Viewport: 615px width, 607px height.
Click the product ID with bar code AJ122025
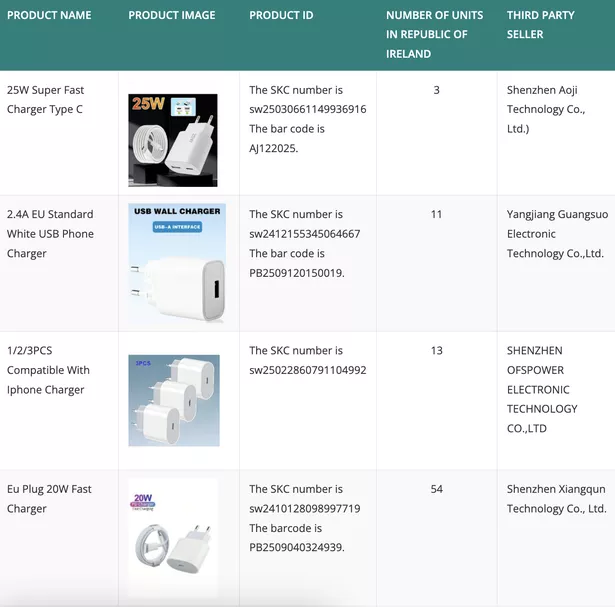click(307, 119)
